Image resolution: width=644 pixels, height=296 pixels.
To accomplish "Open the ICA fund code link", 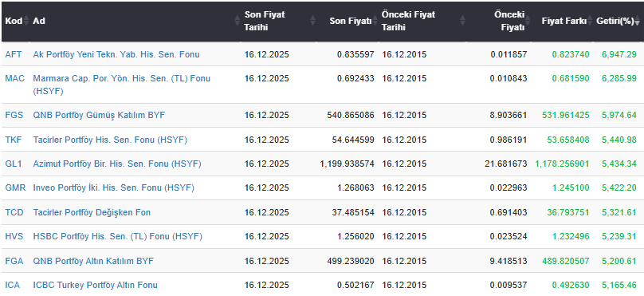I will pyautogui.click(x=12, y=285).
